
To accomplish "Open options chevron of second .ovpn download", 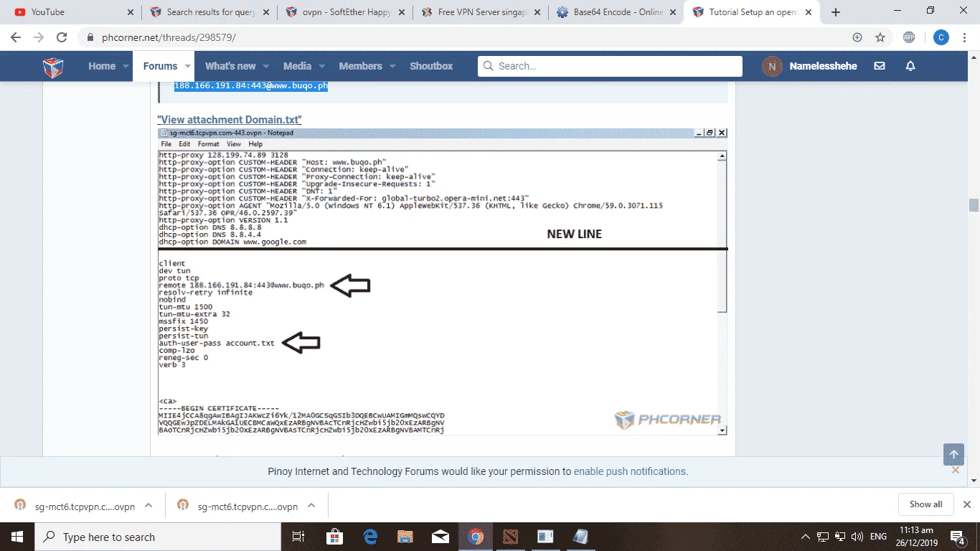I will pyautogui.click(x=311, y=505).
